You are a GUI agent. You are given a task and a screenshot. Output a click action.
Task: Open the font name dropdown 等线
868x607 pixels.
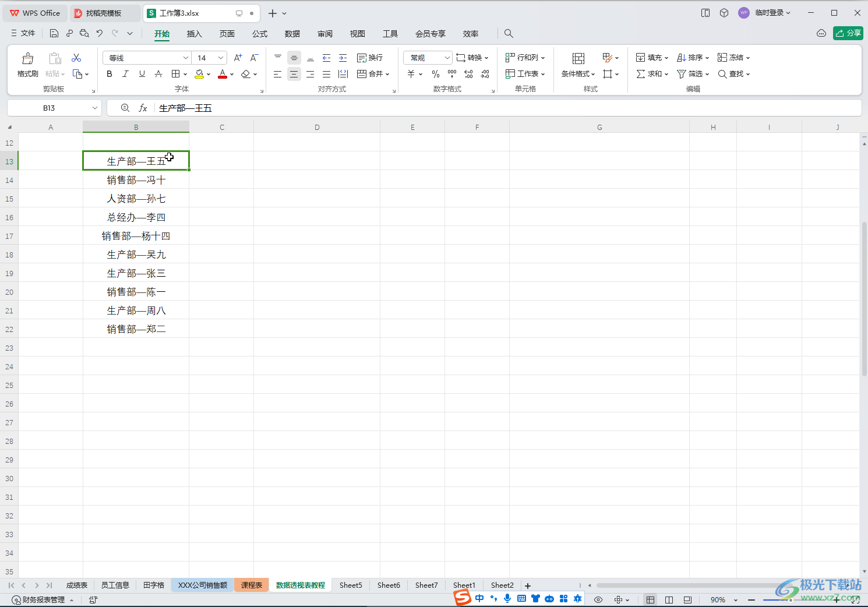click(x=147, y=58)
